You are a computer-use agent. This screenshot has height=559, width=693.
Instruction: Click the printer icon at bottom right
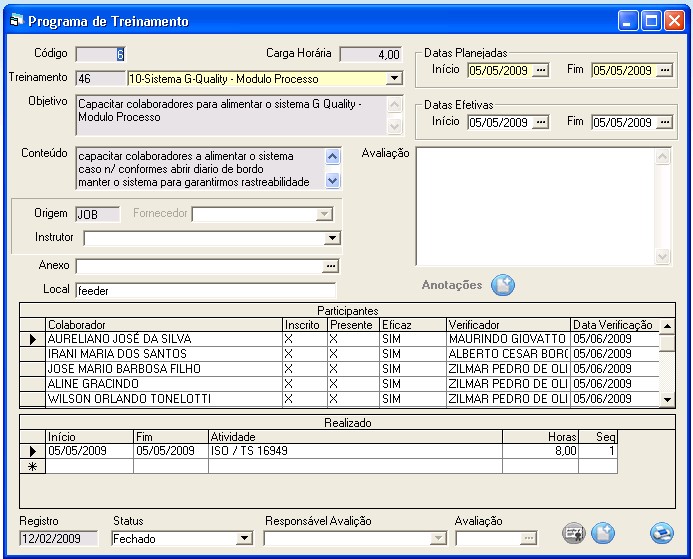coord(662,533)
